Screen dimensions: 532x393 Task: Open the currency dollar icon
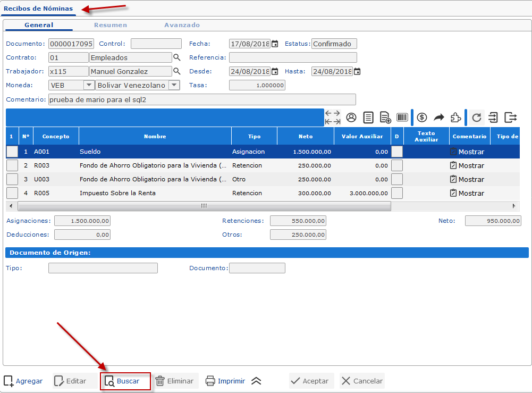tap(423, 117)
